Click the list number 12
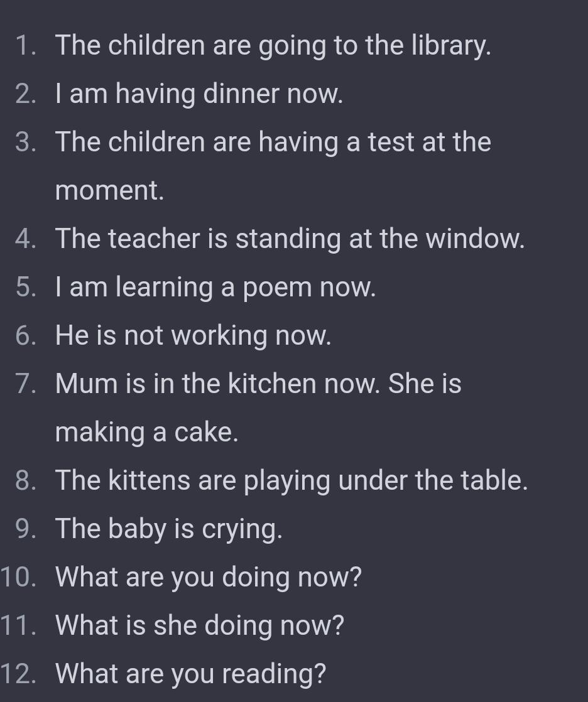Image resolution: width=588 pixels, height=702 pixels. (18, 674)
